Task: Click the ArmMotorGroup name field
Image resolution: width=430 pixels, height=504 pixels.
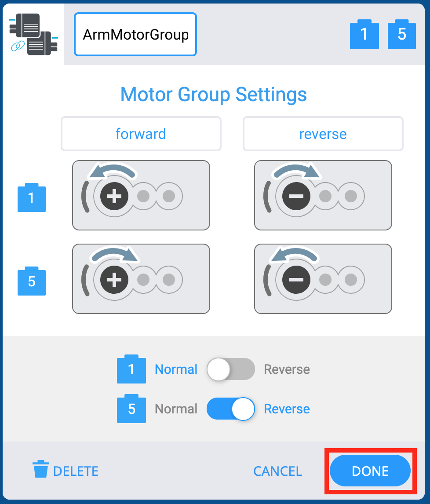Action: (135, 34)
